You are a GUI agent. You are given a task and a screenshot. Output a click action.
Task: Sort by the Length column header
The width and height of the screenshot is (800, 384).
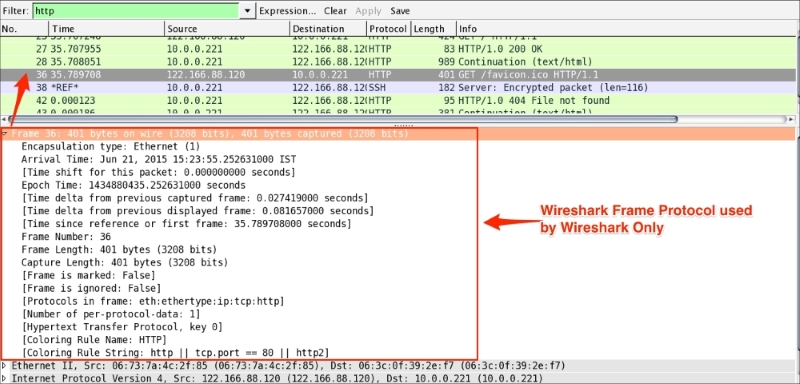pyautogui.click(x=433, y=29)
